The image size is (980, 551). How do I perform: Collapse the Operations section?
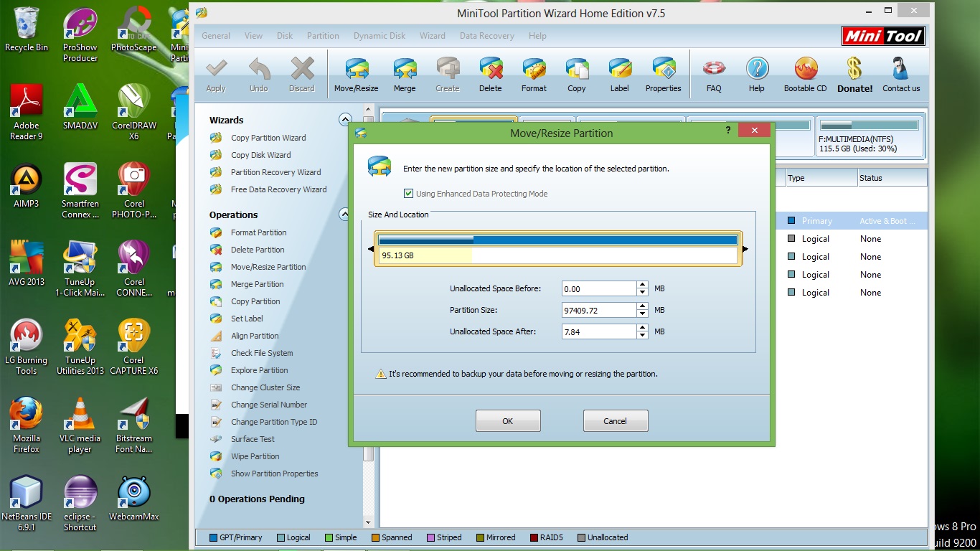[345, 215]
